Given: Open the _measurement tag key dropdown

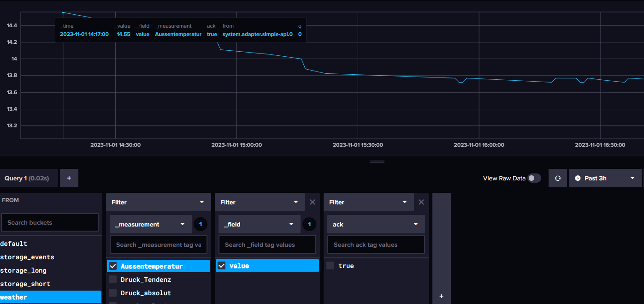Looking at the screenshot, I should [150, 224].
